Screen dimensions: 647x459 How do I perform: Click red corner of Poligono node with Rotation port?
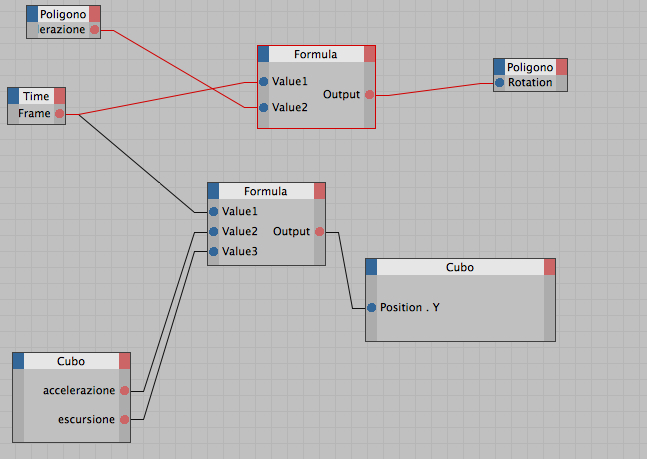point(562,67)
